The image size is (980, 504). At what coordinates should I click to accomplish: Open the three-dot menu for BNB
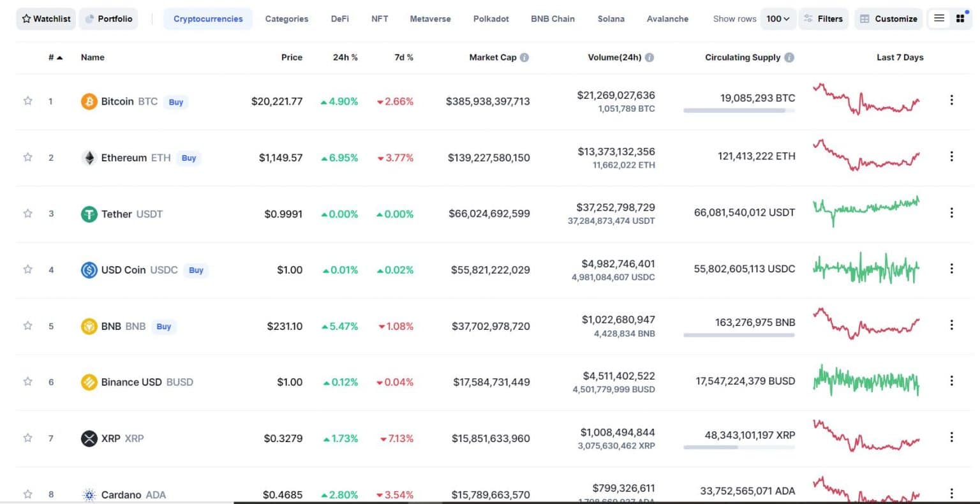pyautogui.click(x=951, y=325)
